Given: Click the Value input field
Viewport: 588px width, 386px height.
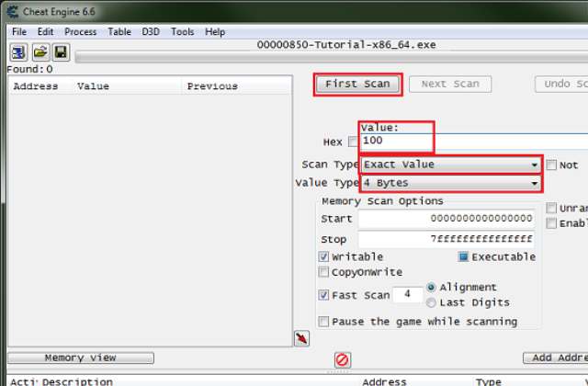Looking at the screenshot, I should click(x=473, y=142).
